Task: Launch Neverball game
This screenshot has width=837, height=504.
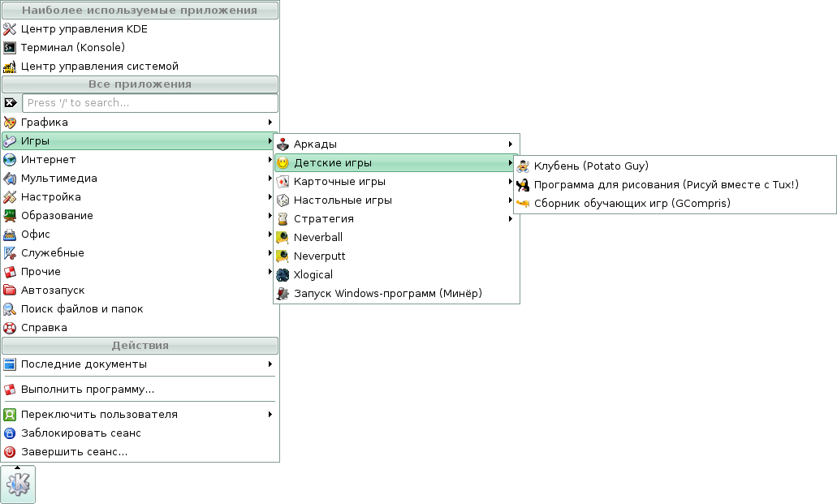Action: point(318,237)
